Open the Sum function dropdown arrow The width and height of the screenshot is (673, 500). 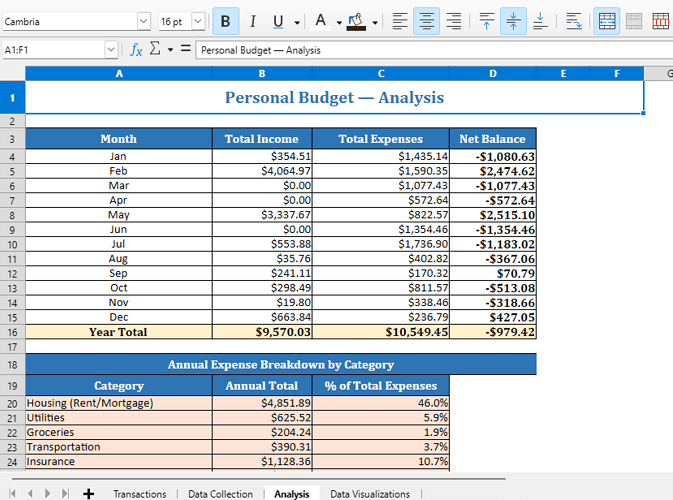pos(170,50)
